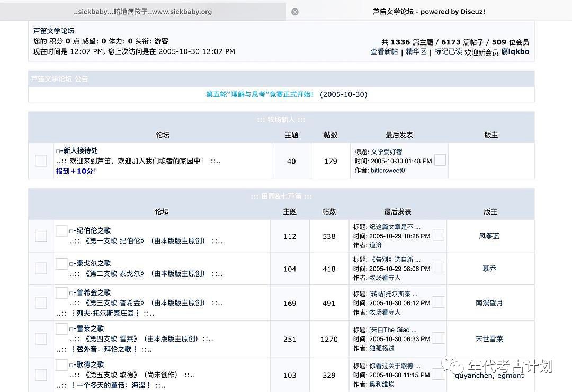Open the 列夫·托尔斯泰庄园 subforum
572x392 pixels.
(105, 313)
